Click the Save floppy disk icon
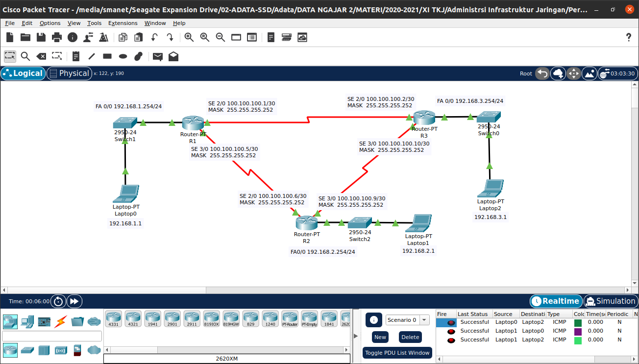This screenshot has width=639, height=364. point(41,37)
